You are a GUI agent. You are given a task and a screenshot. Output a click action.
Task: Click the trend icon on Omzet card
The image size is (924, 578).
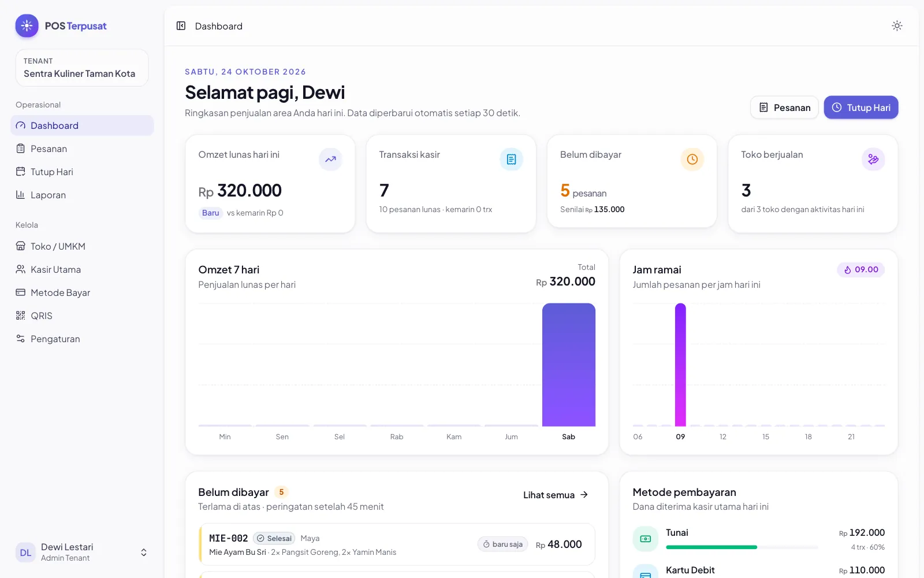(x=330, y=160)
